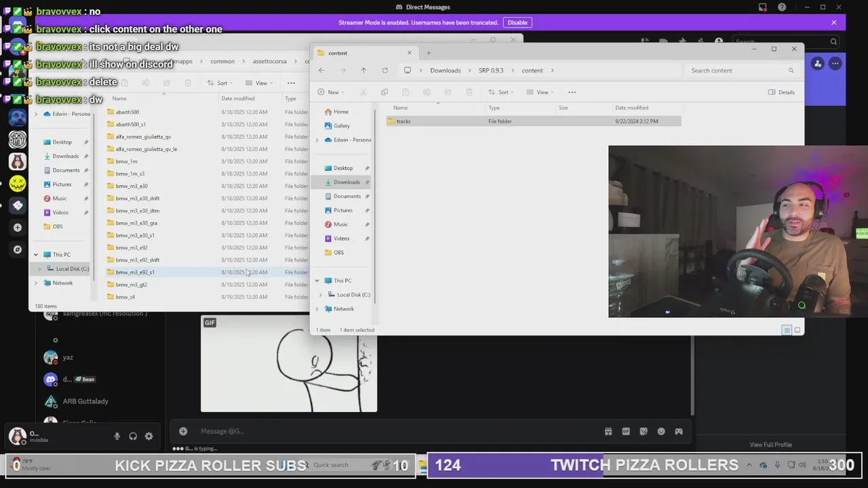Open the View dropdown in assettocorsa window
Viewport: 868px width, 488px height.
click(260, 83)
